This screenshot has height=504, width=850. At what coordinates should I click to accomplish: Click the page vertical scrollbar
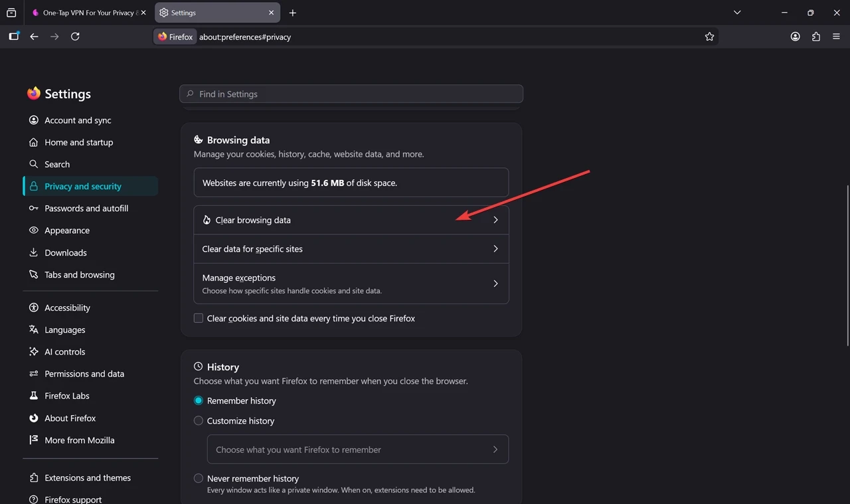point(847,266)
